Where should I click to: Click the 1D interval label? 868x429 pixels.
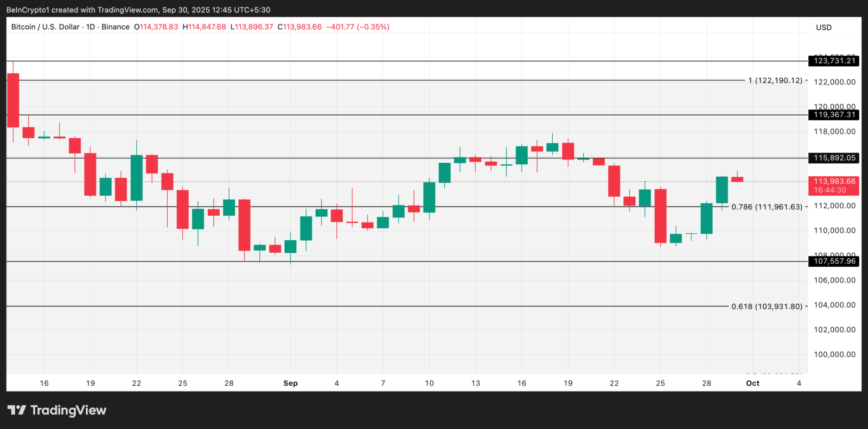(91, 27)
